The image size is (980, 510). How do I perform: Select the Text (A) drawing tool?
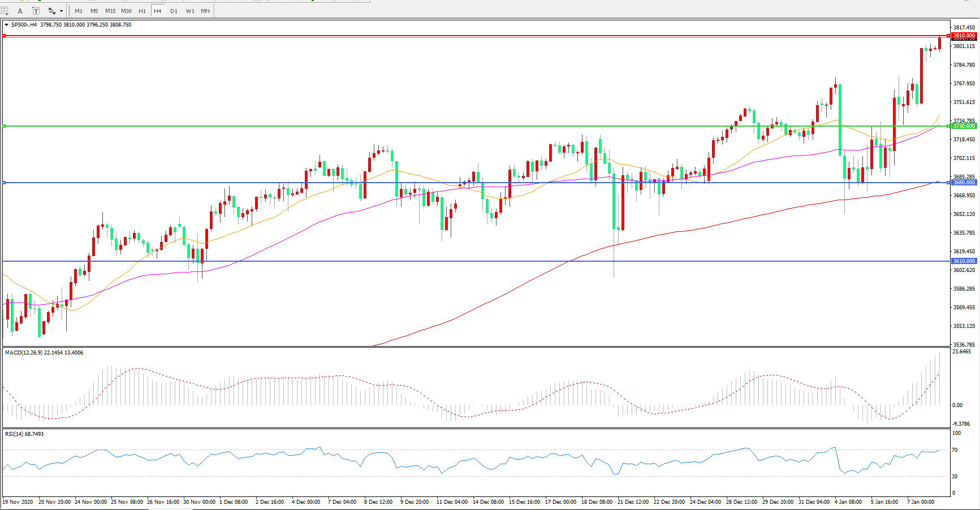click(x=20, y=11)
